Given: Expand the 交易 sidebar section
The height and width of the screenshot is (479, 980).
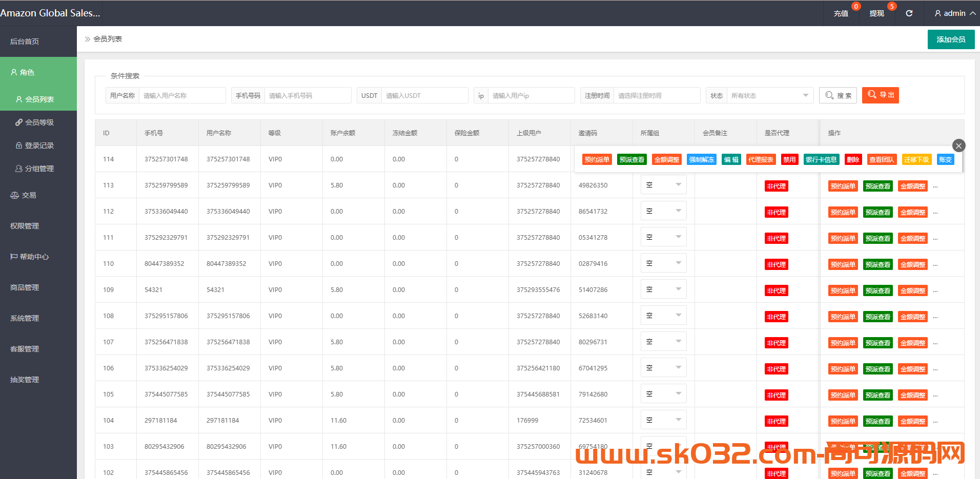Looking at the screenshot, I should pos(38,195).
